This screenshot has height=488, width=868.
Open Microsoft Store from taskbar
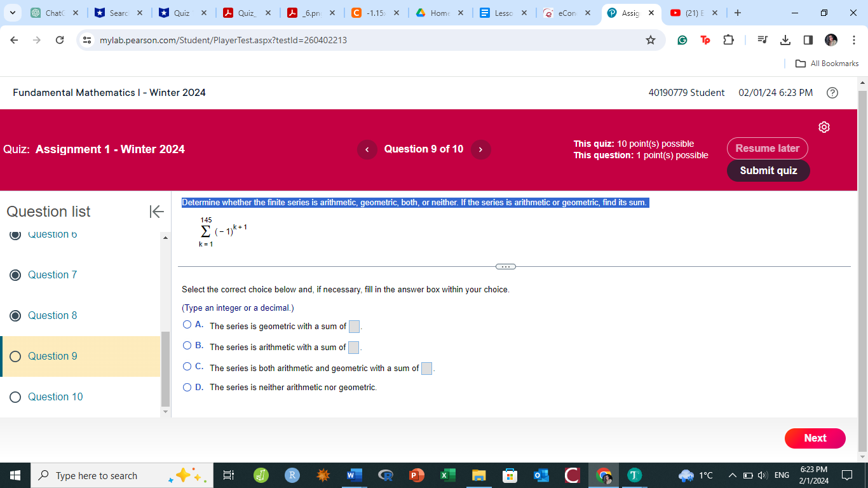510,475
